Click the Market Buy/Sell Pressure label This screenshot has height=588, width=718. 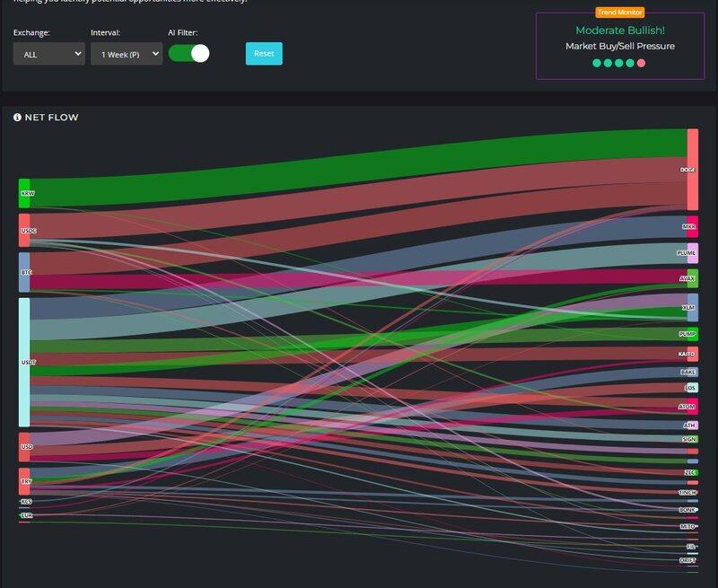click(620, 46)
